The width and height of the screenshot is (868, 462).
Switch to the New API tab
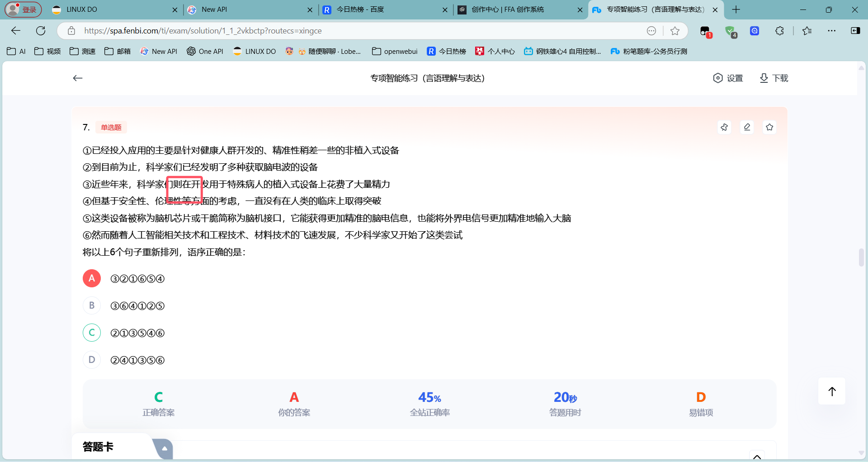[250, 10]
